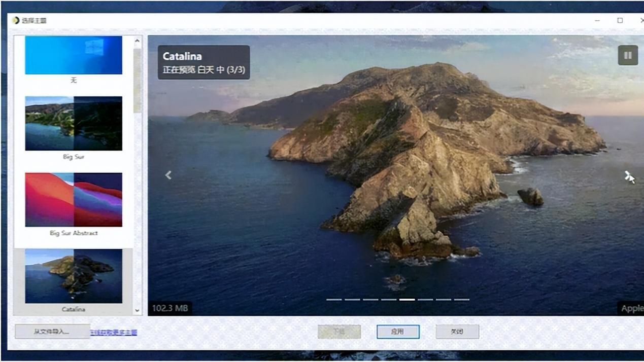Viewport: 644px width, 362px height.
Task: Click the theme list scroll-up arrow
Action: (x=137, y=41)
